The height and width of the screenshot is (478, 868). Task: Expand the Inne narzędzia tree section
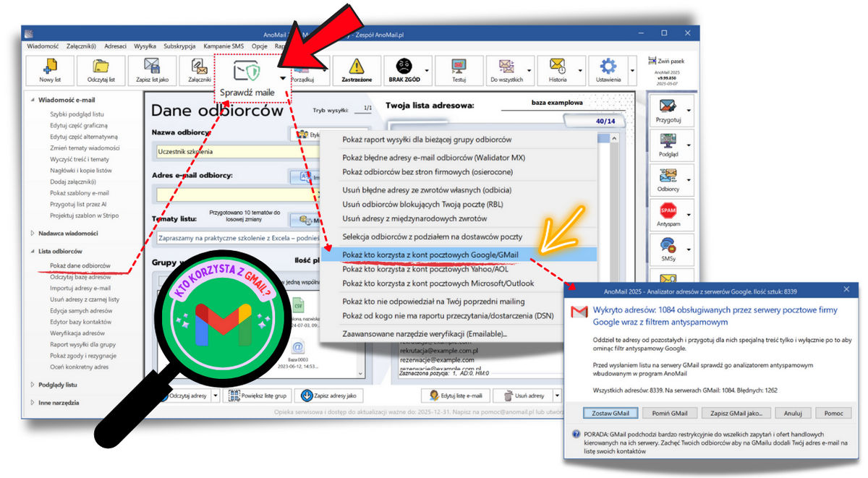click(x=32, y=402)
